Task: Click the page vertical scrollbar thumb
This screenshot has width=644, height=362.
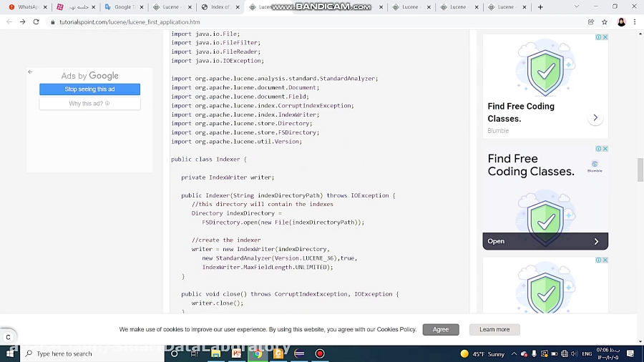Action: click(640, 170)
